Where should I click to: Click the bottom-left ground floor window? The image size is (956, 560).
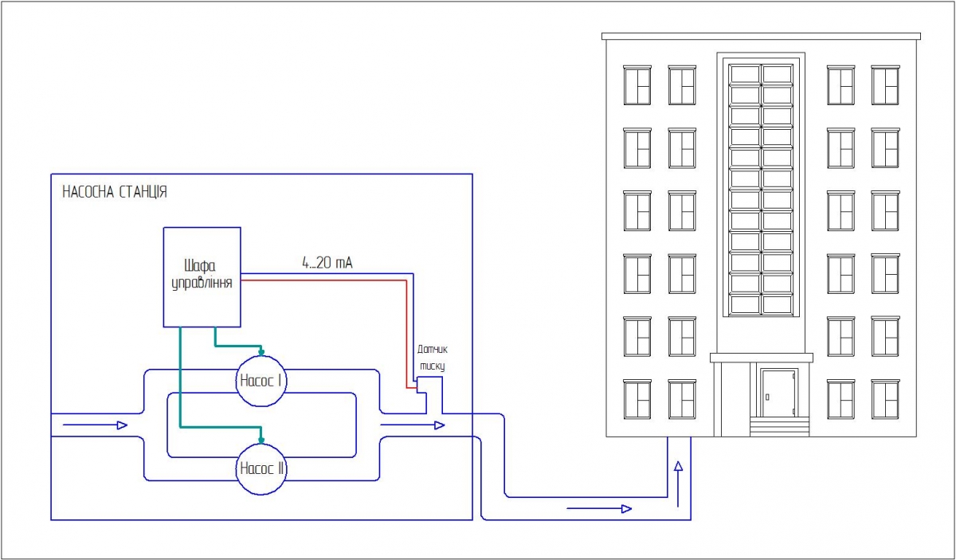coord(637,398)
